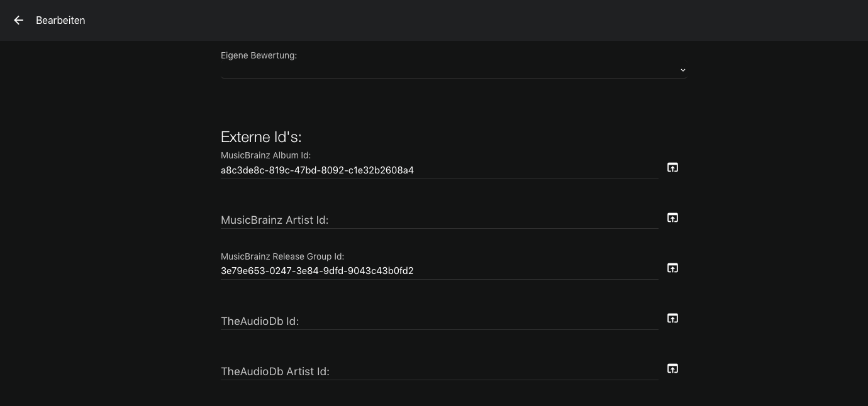Focus the empty MusicBrainz Artist Id field
This screenshot has width=868, height=406.
point(440,220)
